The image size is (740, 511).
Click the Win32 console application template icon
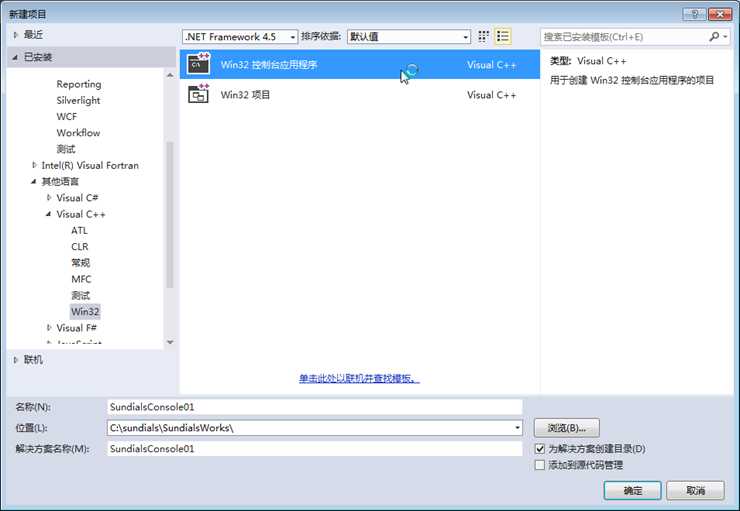click(198, 64)
